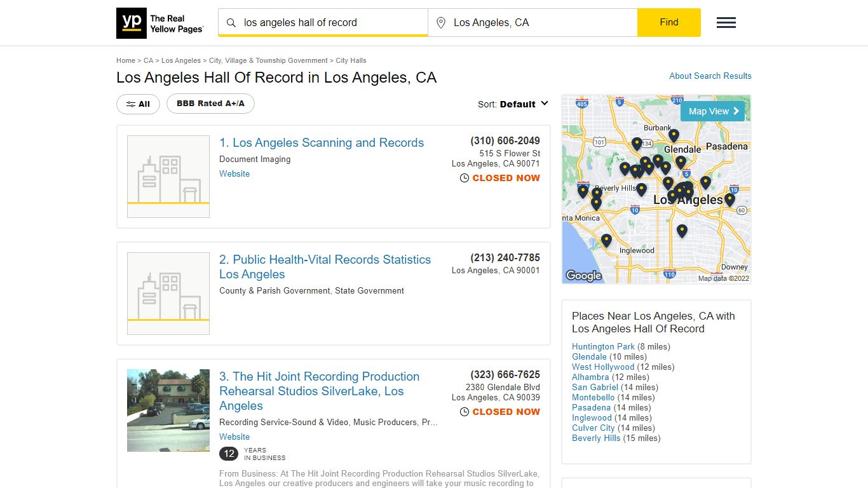
Task: Open City, Village & Township Government breadcrumb
Action: pyautogui.click(x=268, y=60)
